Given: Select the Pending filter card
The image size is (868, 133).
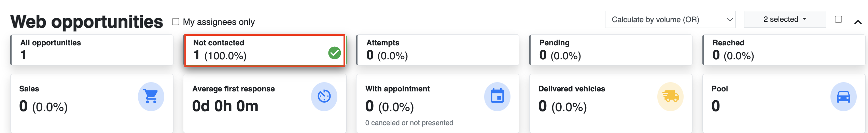Looking at the screenshot, I should (x=611, y=50).
